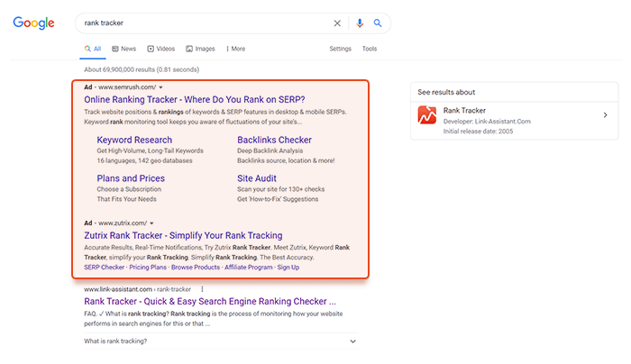Open Keyword Research sitelink

tap(134, 140)
